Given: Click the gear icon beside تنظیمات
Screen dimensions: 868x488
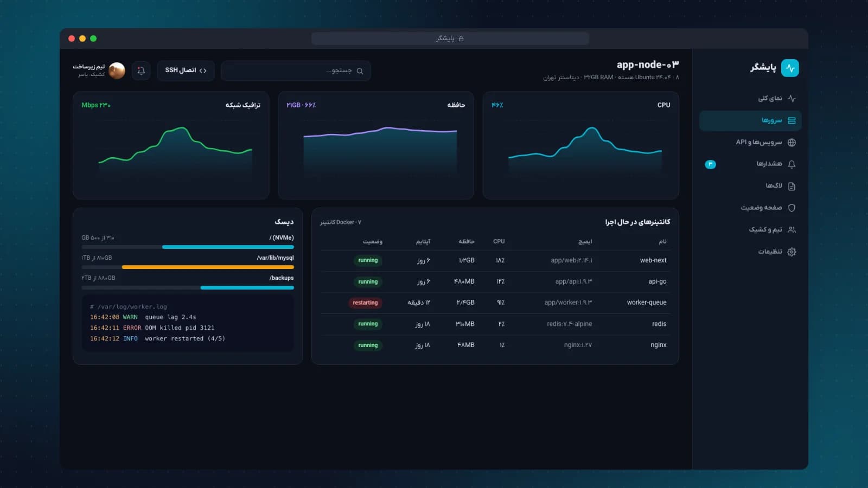Looking at the screenshot, I should tap(792, 252).
